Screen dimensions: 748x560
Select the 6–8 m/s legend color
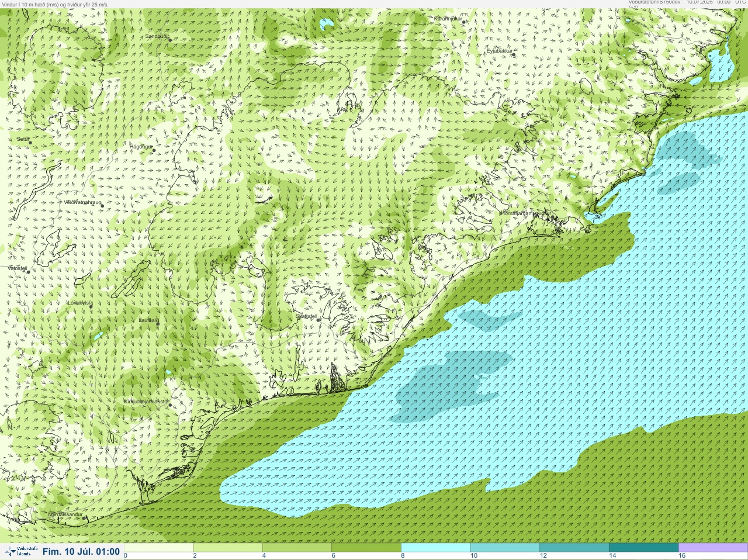point(366,548)
